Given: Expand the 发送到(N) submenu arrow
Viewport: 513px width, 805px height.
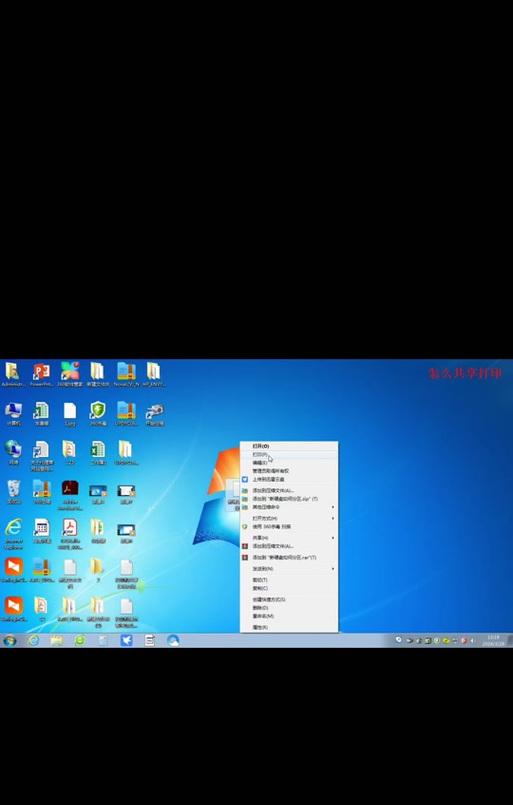Looking at the screenshot, I should pos(333,568).
